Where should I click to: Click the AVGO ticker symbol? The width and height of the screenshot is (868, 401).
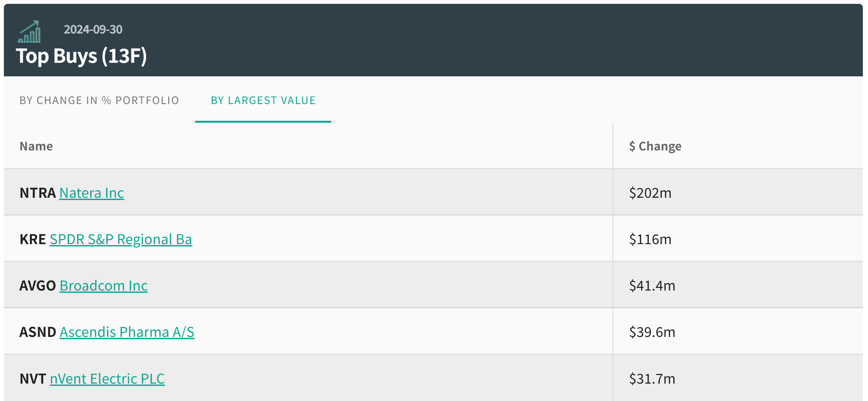tap(37, 286)
